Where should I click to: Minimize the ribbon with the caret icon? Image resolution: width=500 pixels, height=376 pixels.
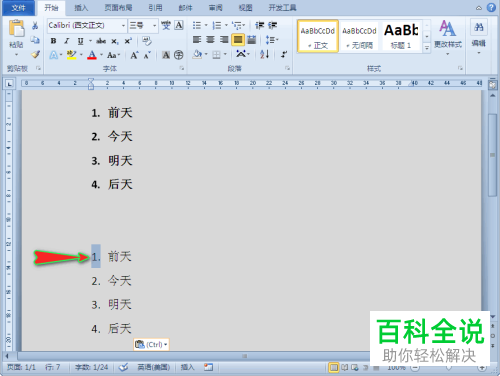click(479, 8)
